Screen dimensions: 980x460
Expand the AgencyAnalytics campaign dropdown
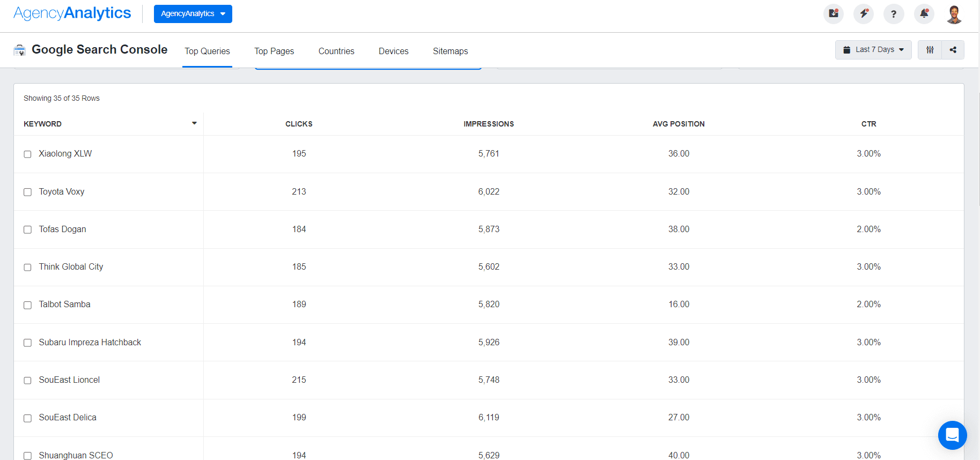click(193, 14)
